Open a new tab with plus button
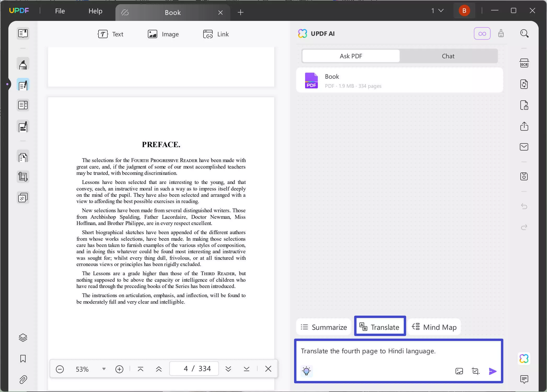 click(x=241, y=12)
